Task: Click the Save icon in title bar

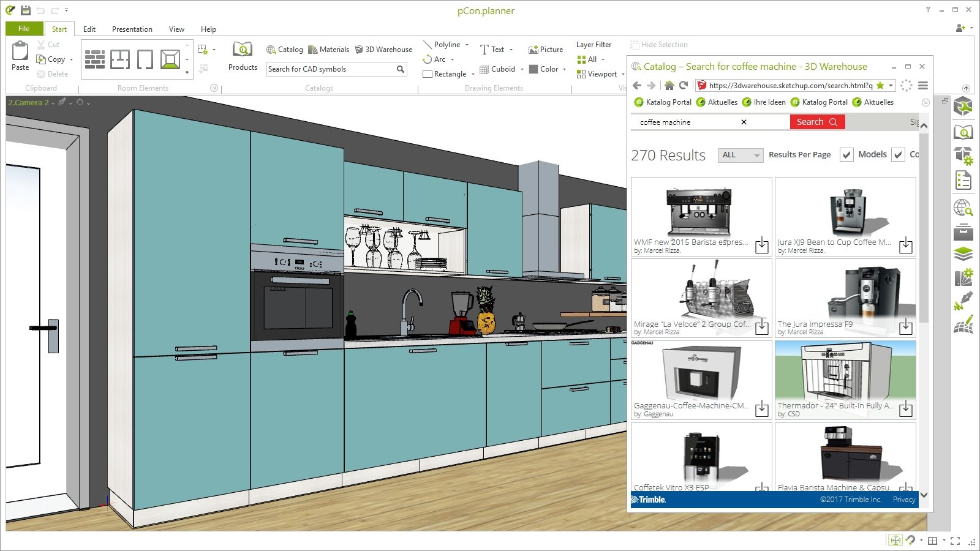Action: pos(25,10)
